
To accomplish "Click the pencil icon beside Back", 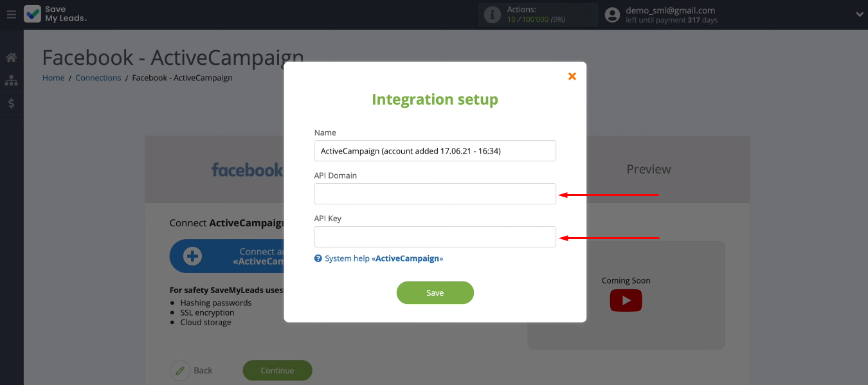I will 180,370.
